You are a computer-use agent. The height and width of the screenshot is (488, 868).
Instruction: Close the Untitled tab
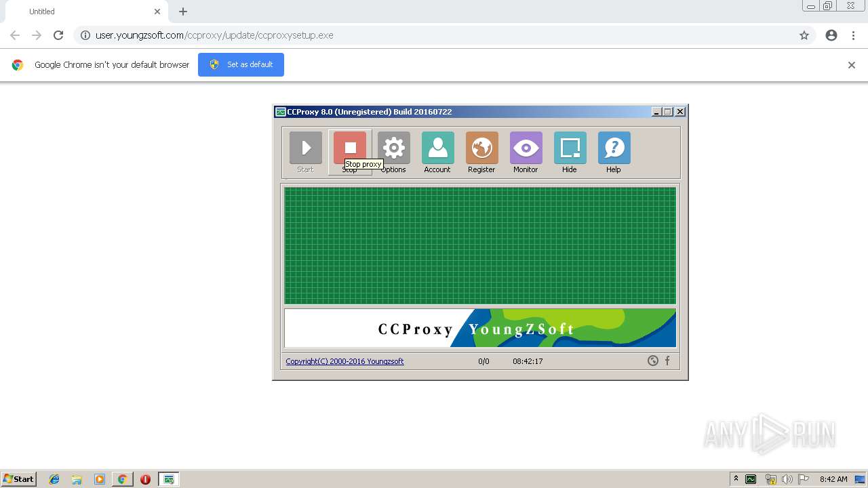point(157,12)
